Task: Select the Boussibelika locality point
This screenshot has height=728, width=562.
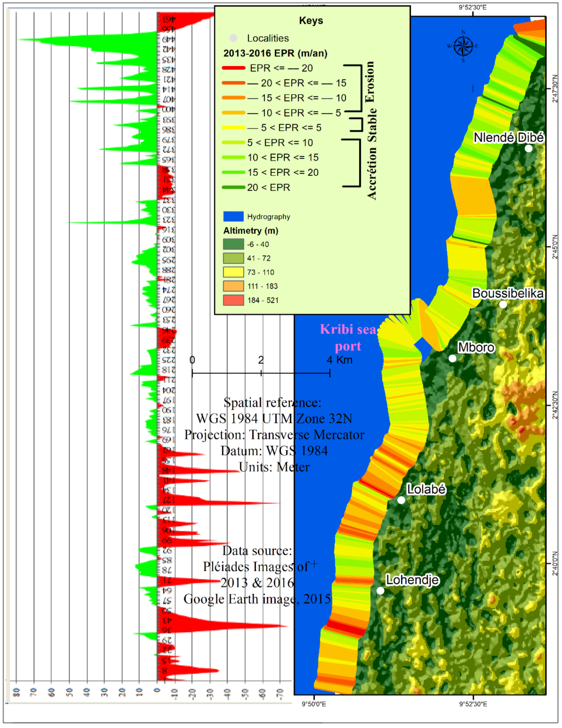Action: coord(504,304)
